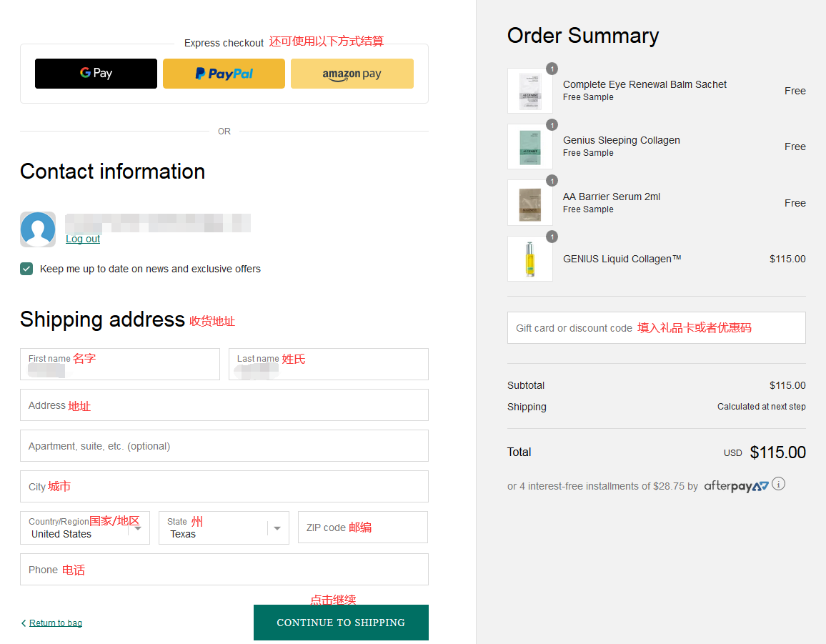Click Complete Eye Renewal Balm Sachet thumbnail

(529, 91)
